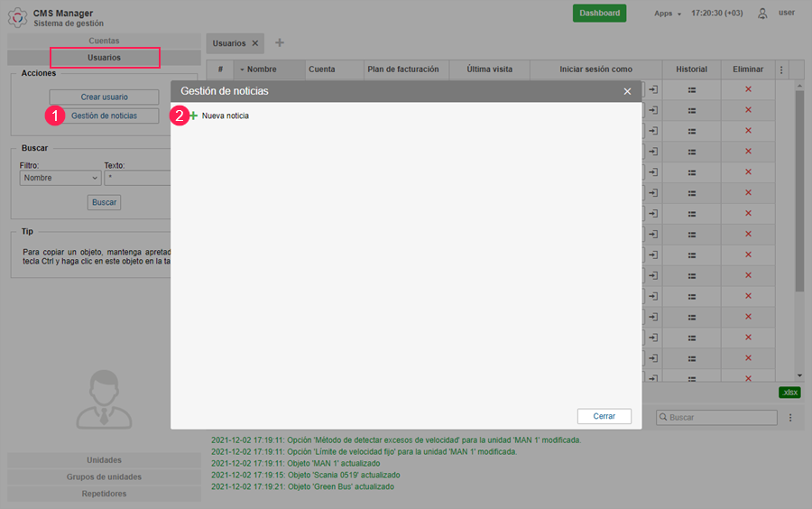Click the log line about 'Límite de velocidad fijo'
This screenshot has height=509, width=812.
tap(364, 451)
